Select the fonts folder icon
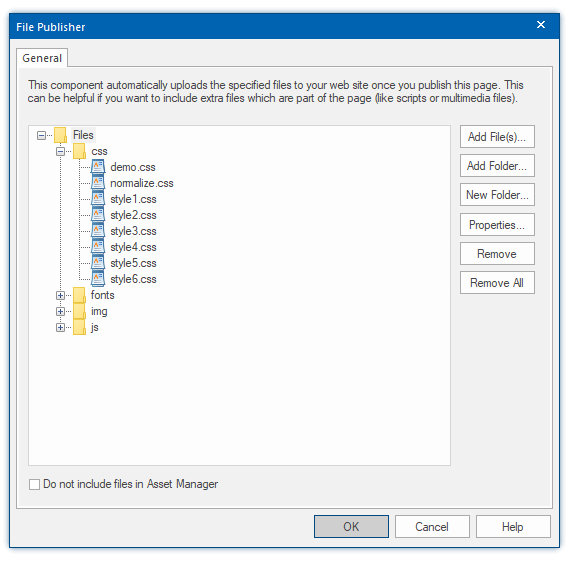 point(79,295)
